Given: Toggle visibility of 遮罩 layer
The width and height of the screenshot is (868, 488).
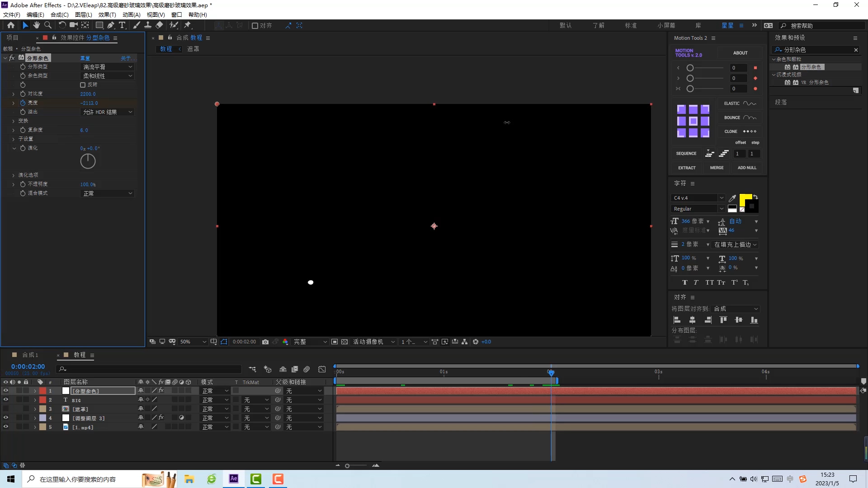Looking at the screenshot, I should pos(5,409).
